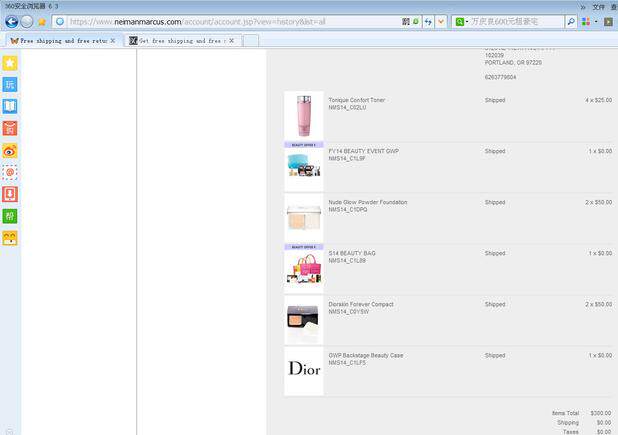Screen dimensions: 618x435
Task: Click the media player icon at toolbar end
Action: coord(609,22)
